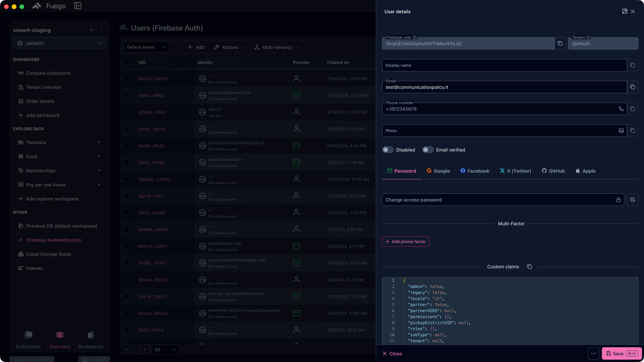Screen dimensions: 644x362
Task: Click the image icon in Photo field
Action: [621, 131]
